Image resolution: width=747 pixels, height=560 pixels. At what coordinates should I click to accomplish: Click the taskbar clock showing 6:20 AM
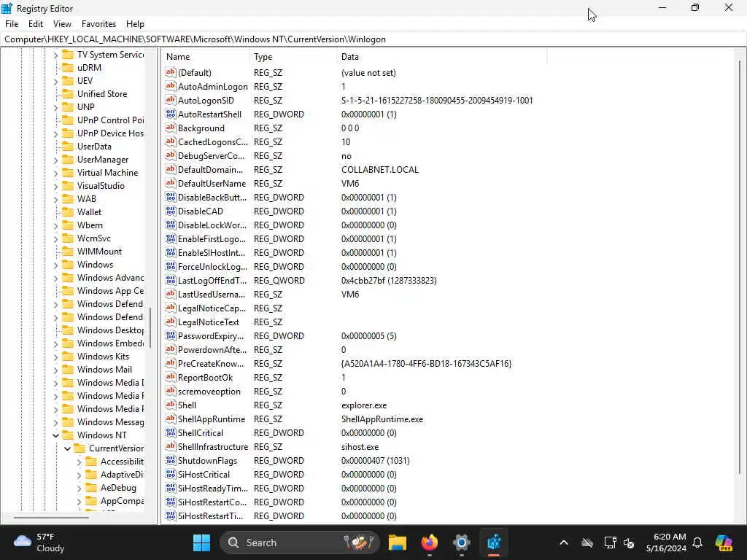[x=667, y=542]
